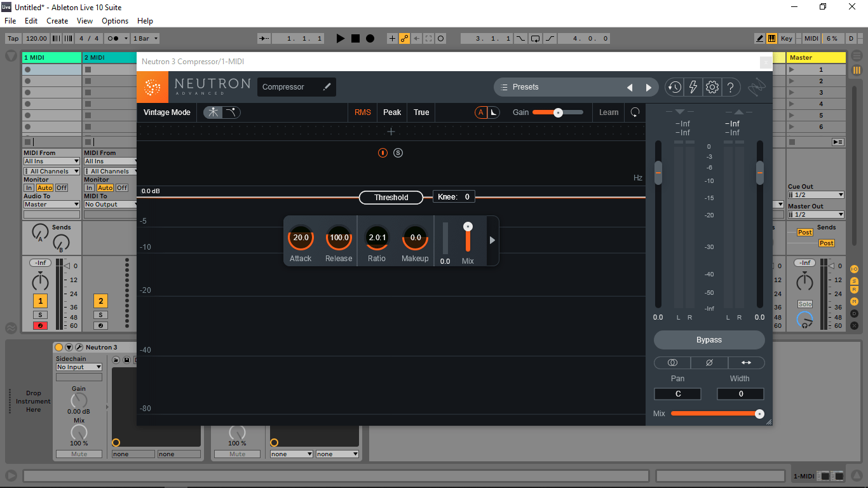Open track 1 All Channels dropdown
This screenshot has width=868, height=488.
[51, 172]
